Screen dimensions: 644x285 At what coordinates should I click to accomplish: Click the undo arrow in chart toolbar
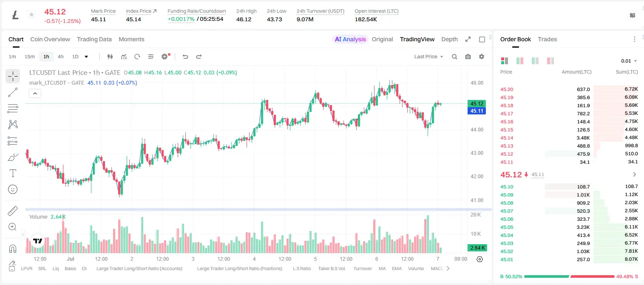coord(185,57)
